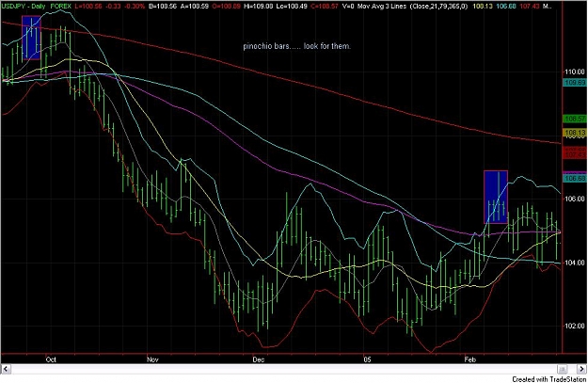Image resolution: width=588 pixels, height=383 pixels.
Task: Click the horizontal scrollbar thumb
Action: [562, 369]
